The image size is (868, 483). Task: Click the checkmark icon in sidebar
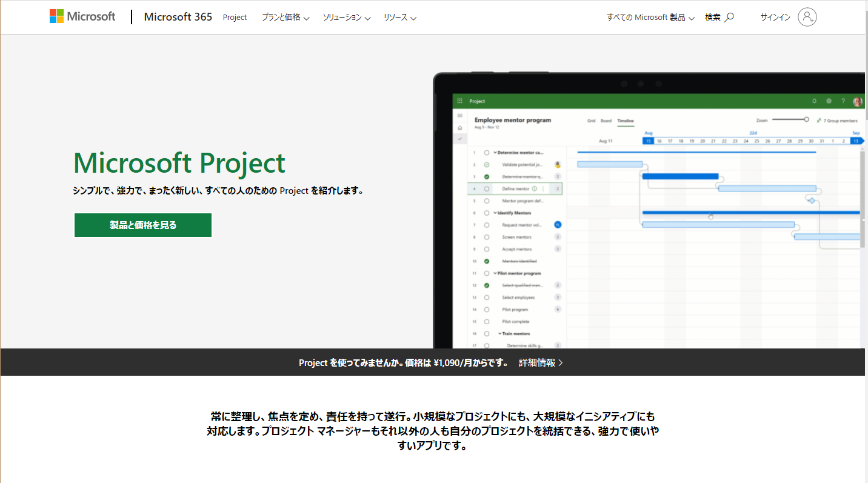click(x=460, y=139)
